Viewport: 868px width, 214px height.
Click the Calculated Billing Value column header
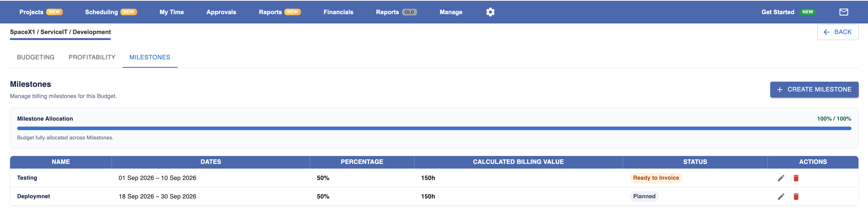(518, 162)
